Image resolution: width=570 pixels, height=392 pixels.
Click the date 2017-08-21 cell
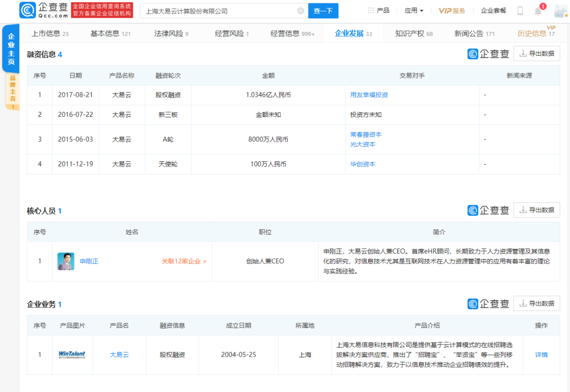75,95
